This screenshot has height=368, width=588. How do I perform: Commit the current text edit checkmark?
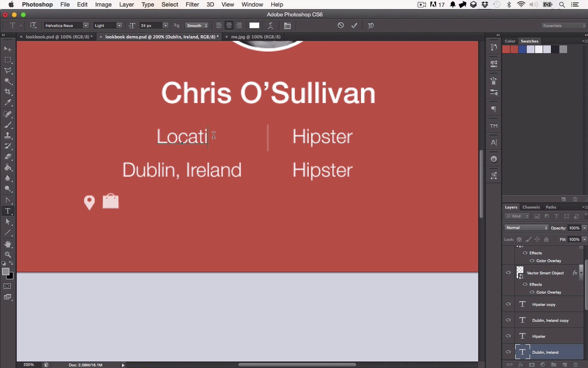pyautogui.click(x=354, y=25)
